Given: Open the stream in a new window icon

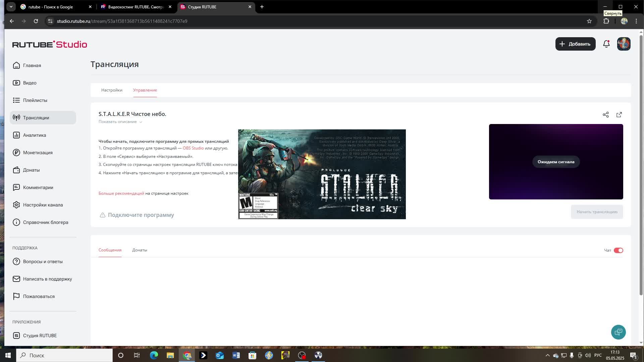Looking at the screenshot, I should tap(619, 115).
